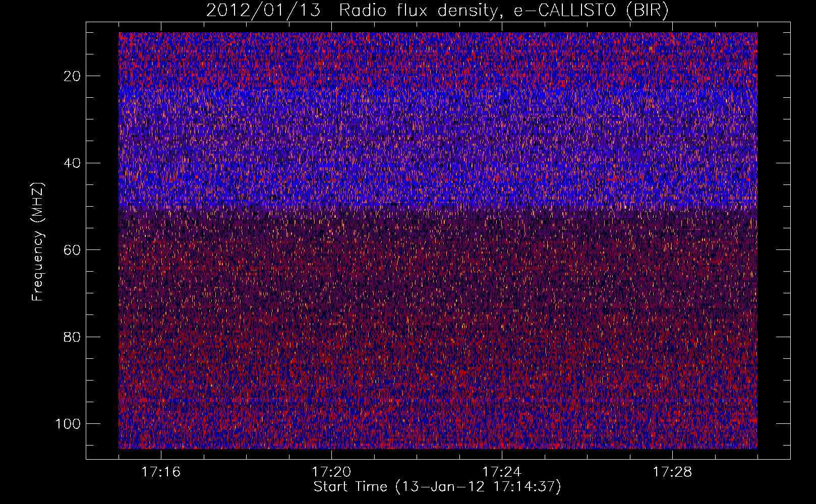Click the 40 MHz frequency tick label

pos(73,163)
